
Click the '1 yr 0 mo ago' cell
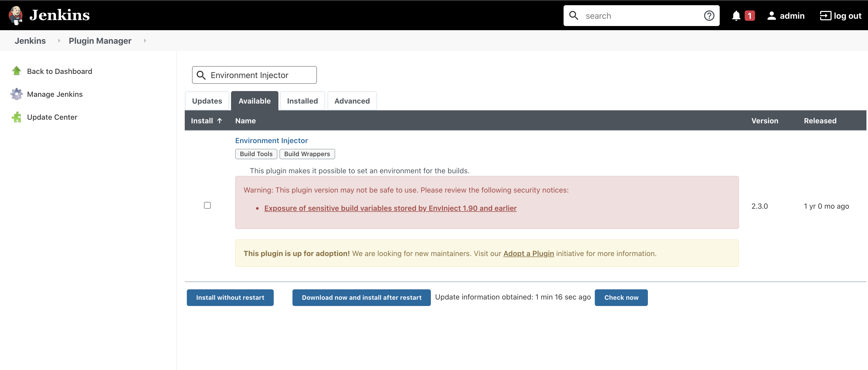(x=826, y=206)
